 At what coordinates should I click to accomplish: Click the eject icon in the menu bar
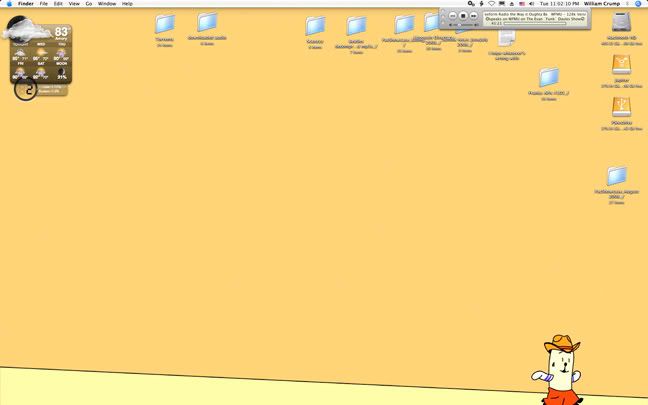pos(512,4)
